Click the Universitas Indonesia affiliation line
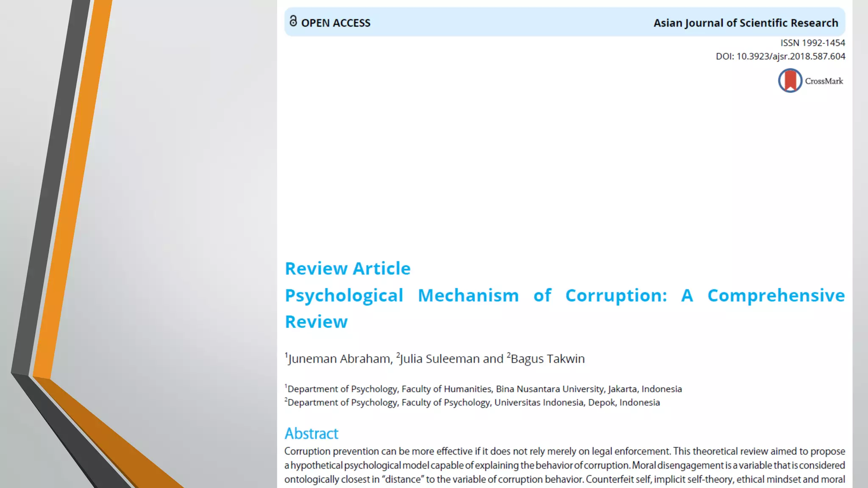Image resolution: width=868 pixels, height=488 pixels. pos(473,402)
